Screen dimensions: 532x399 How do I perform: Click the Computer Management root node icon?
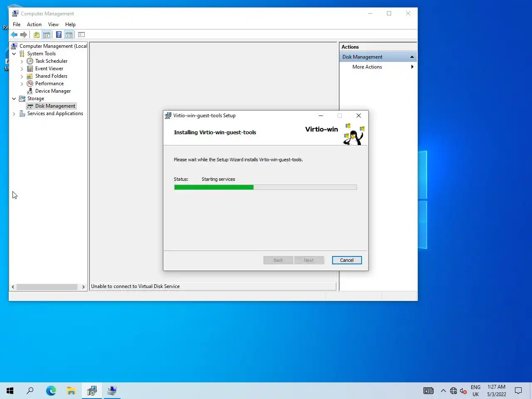coord(14,46)
